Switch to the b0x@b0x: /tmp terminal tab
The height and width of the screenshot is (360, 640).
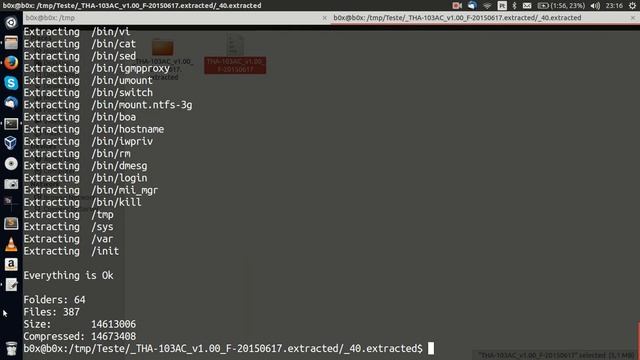click(x=176, y=18)
